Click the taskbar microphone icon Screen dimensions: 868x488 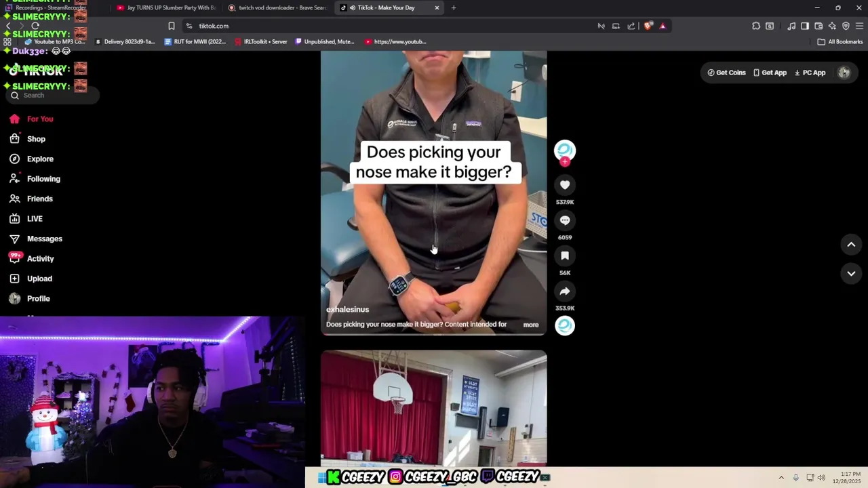coord(795,478)
